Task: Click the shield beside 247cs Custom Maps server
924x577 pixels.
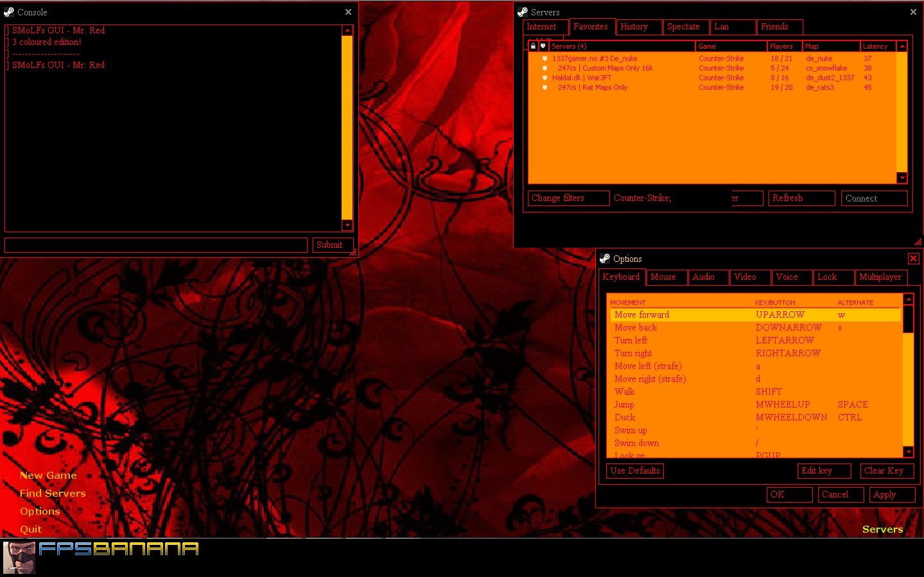Action: pos(544,67)
